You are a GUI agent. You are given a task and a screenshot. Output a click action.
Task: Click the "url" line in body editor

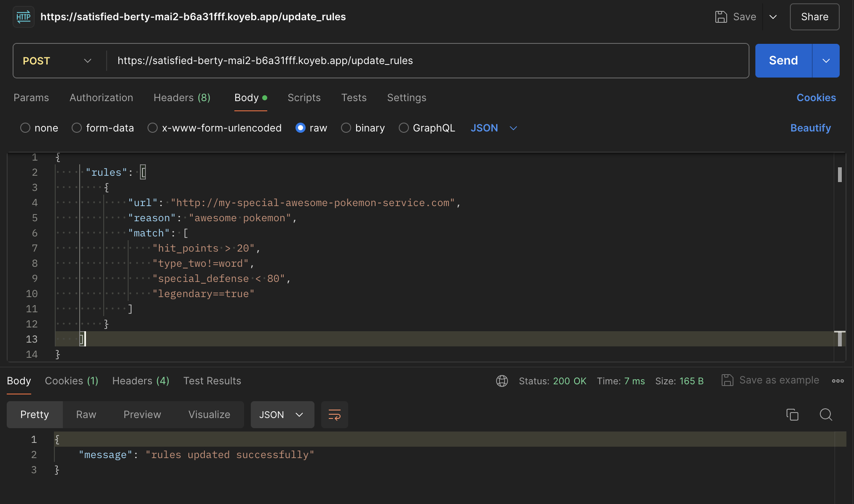294,203
